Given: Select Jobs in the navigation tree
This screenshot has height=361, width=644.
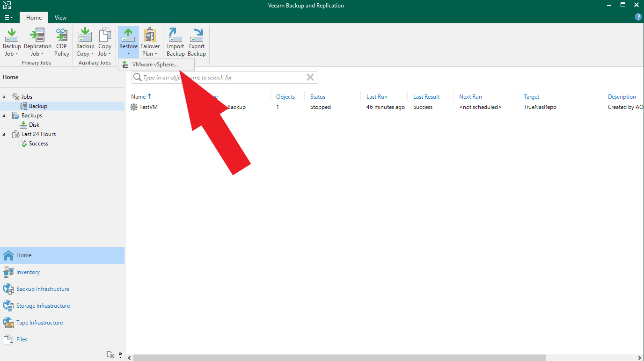Looking at the screenshot, I should tap(27, 97).
